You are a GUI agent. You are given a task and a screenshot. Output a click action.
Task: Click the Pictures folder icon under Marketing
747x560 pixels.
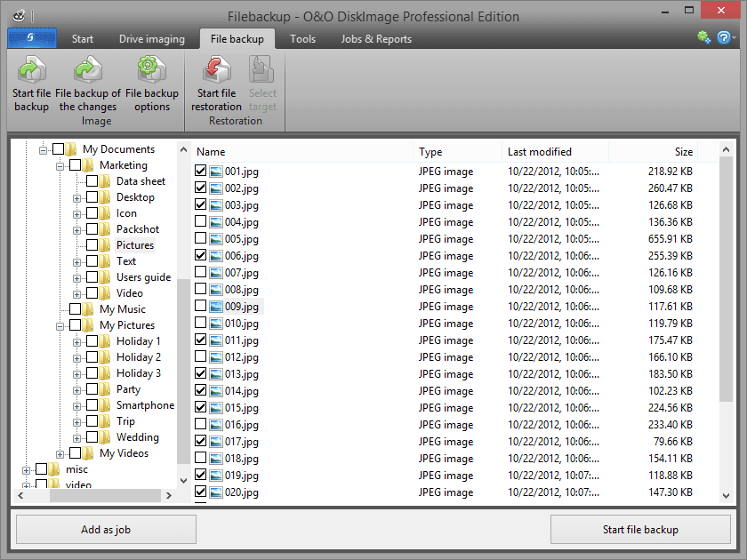point(105,245)
